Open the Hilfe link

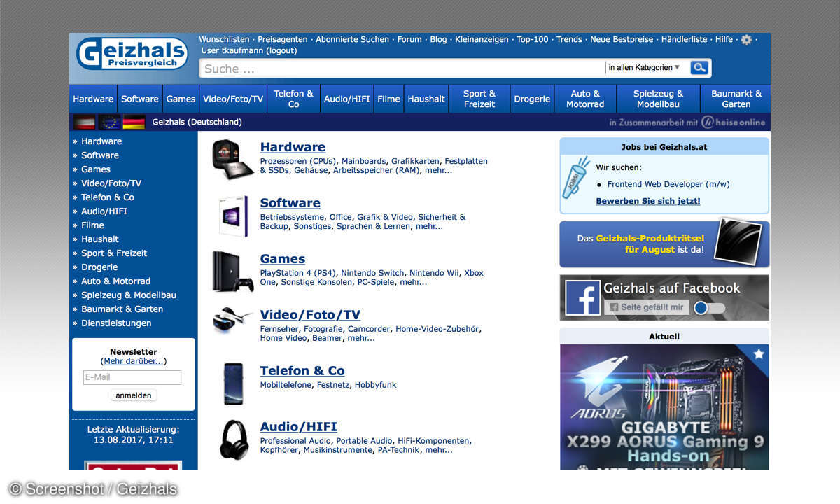coord(724,40)
